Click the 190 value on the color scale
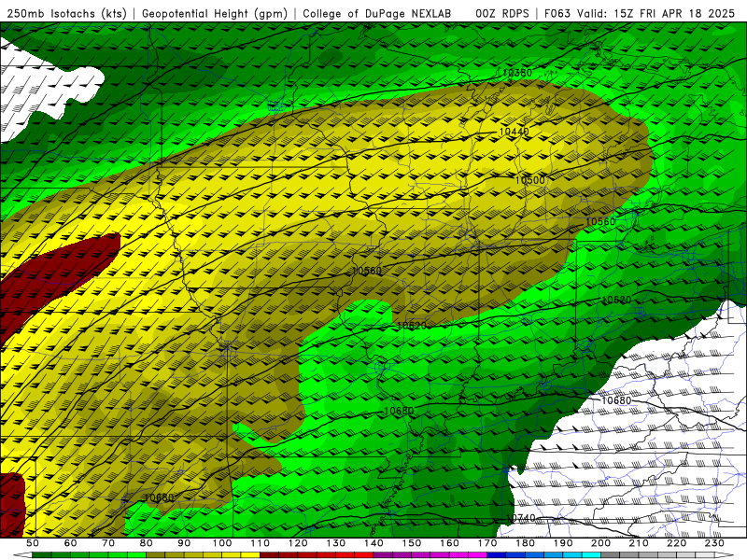The image size is (747, 560). pyautogui.click(x=563, y=543)
